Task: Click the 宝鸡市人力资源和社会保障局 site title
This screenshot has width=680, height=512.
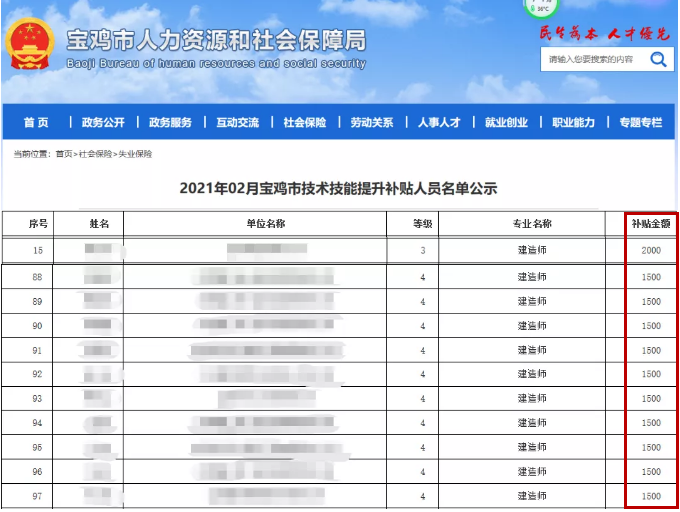Action: [x=216, y=41]
